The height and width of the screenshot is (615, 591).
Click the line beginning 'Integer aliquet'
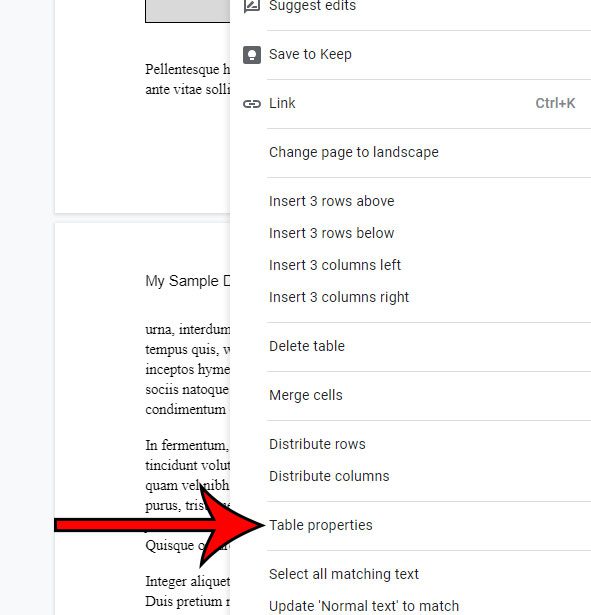(187, 581)
